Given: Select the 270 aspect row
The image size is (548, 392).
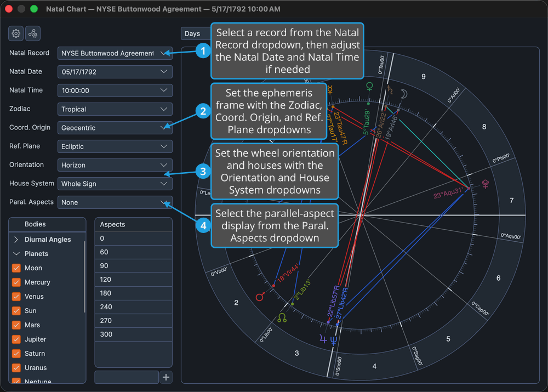Looking at the screenshot, I should [x=134, y=320].
